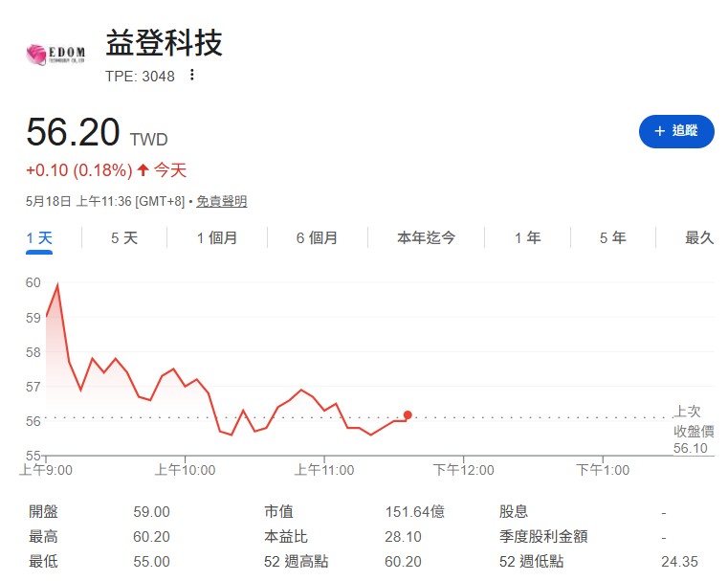This screenshot has width=728, height=581.
Task: Click the 最低 value 55.00
Action: pyautogui.click(x=151, y=562)
